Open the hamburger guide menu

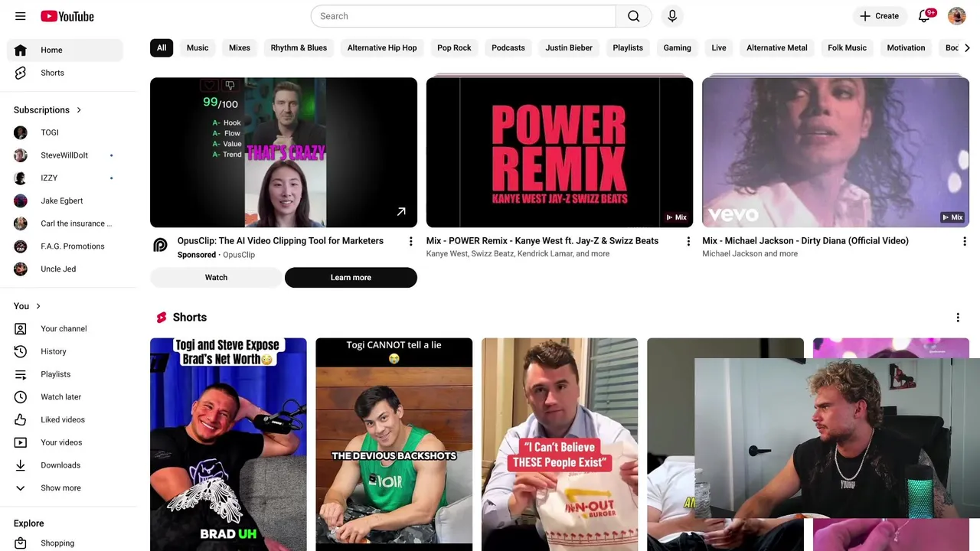click(21, 16)
